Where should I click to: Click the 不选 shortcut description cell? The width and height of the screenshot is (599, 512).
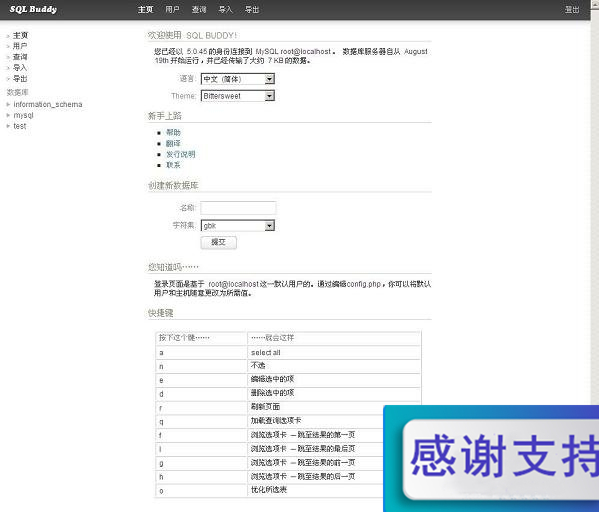pyautogui.click(x=333, y=366)
